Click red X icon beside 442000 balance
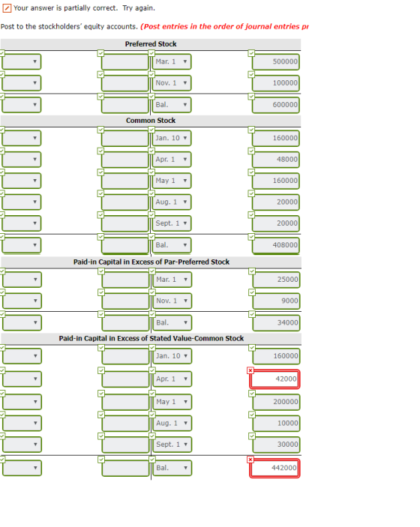This screenshot has height=527, width=420. (250, 460)
